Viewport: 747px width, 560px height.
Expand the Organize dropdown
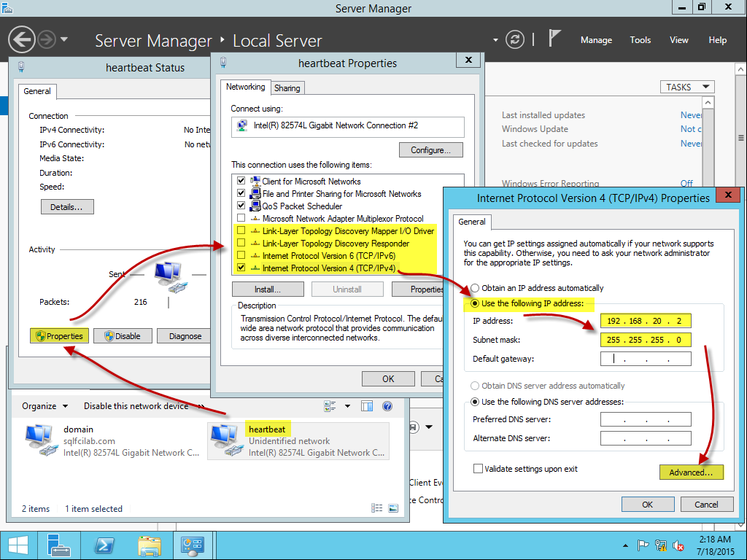[44, 406]
